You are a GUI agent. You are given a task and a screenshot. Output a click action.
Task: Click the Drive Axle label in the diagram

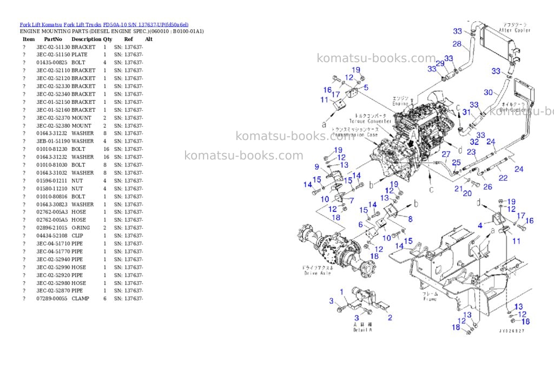pos(318,273)
